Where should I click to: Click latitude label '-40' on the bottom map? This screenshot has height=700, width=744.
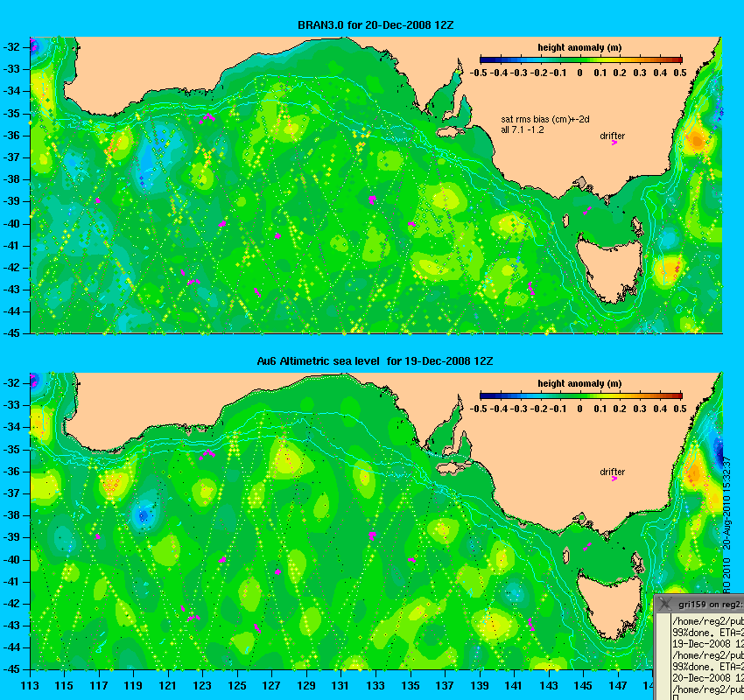11,560
